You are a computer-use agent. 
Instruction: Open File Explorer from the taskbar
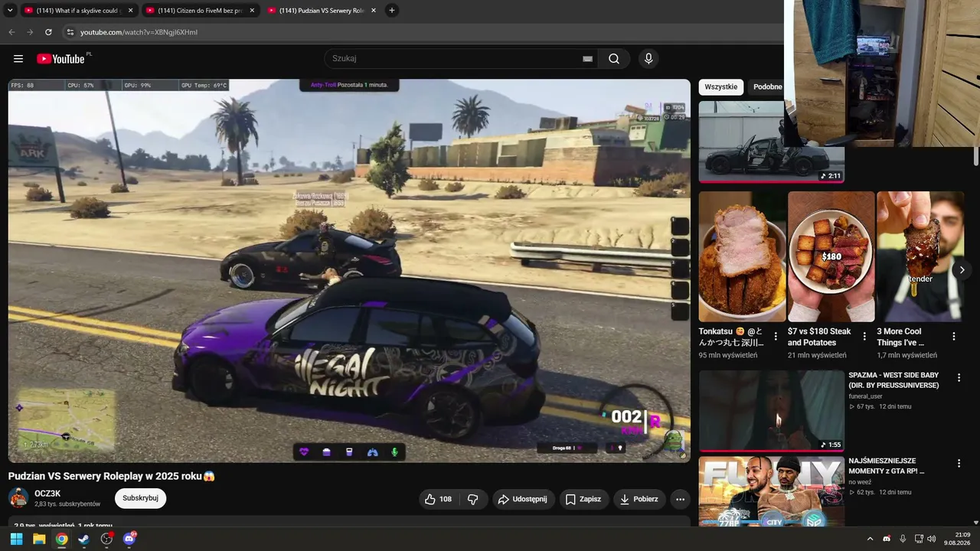[x=39, y=539]
